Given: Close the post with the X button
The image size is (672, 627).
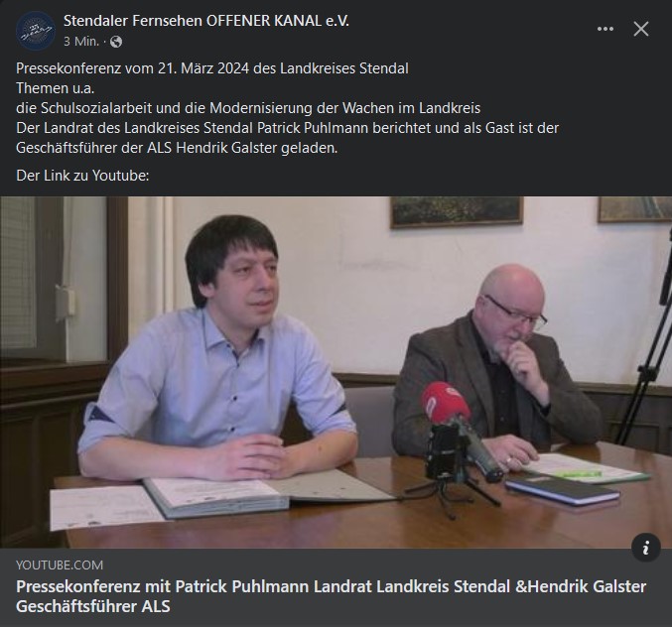Looking at the screenshot, I should [640, 29].
